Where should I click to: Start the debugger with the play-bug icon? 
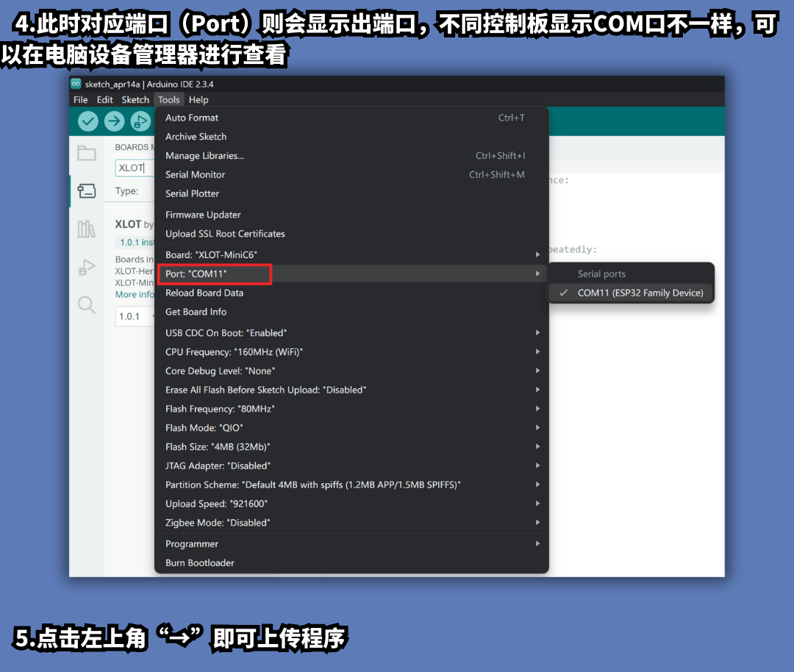click(x=140, y=121)
